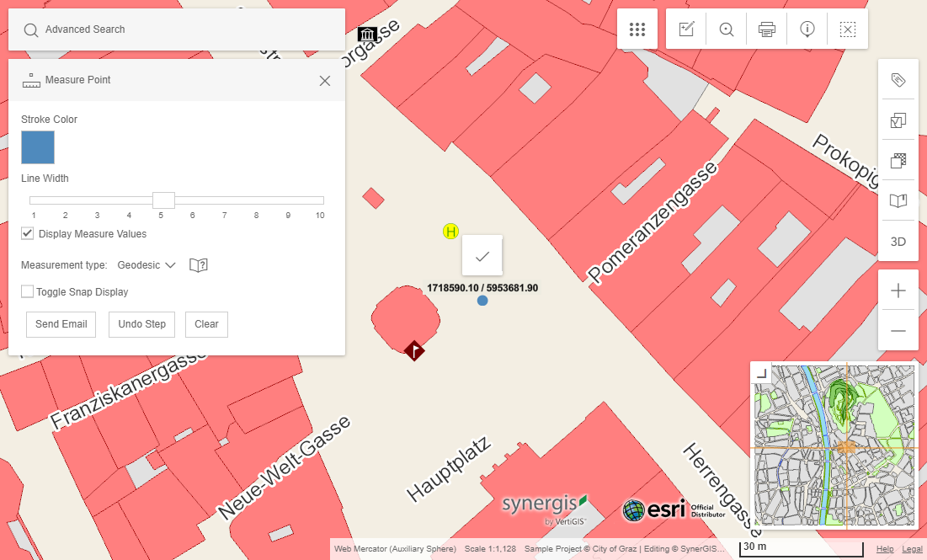The height and width of the screenshot is (560, 927).
Task: Enable Toggle Snap Display
Action: pos(27,291)
